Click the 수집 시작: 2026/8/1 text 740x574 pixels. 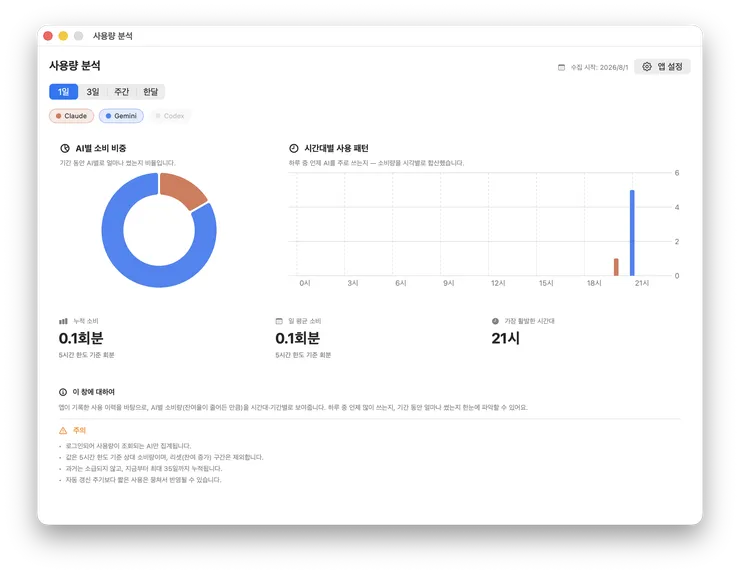[x=599, y=68]
